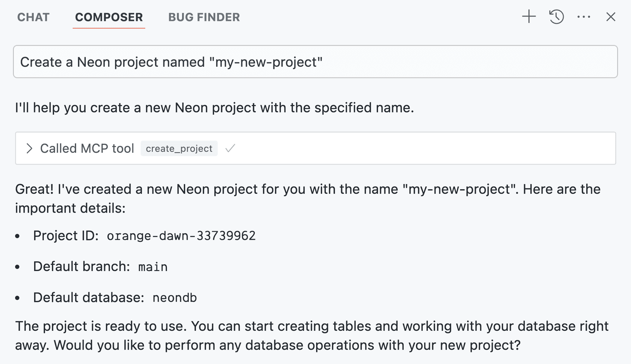Close the composer panel with the X
Image resolution: width=631 pixels, height=364 pixels.
[611, 17]
